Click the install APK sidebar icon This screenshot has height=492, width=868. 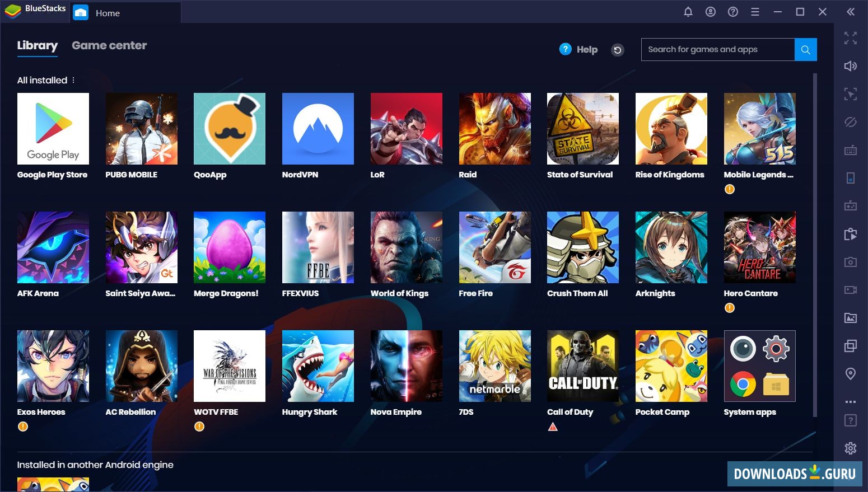point(851,234)
